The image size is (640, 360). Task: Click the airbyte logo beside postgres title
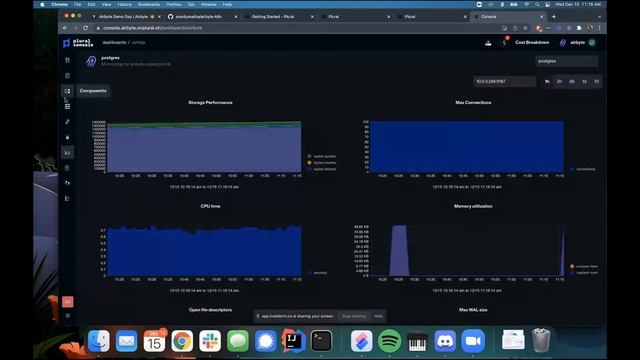[x=91, y=61]
